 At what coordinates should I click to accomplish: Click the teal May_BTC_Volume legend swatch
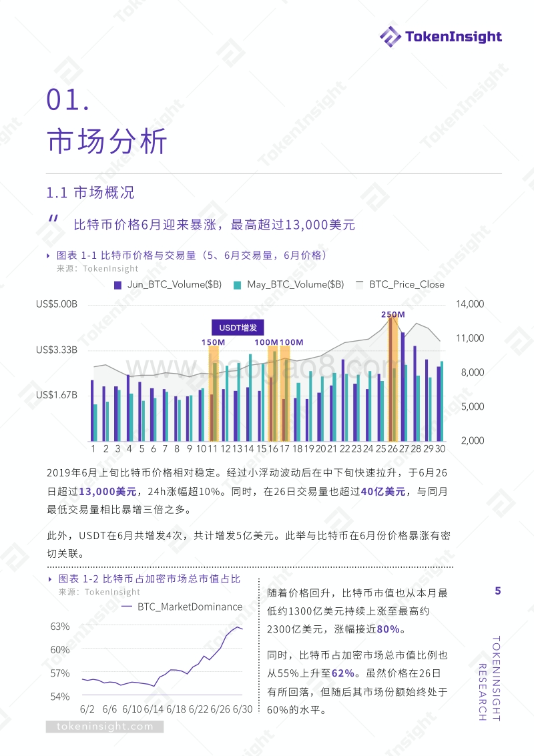(237, 285)
